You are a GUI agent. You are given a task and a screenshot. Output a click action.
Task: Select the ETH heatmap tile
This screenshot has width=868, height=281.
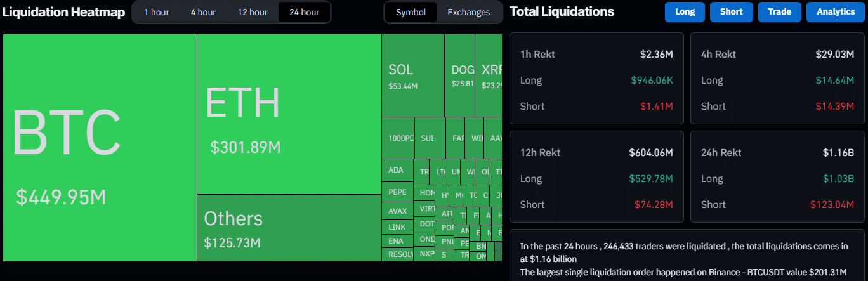point(289,114)
